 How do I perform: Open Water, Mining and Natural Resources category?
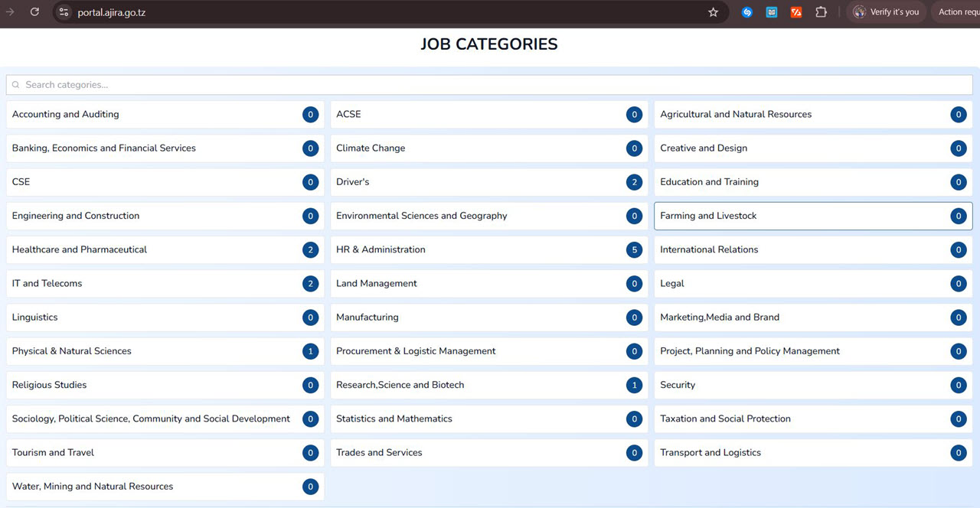point(165,487)
